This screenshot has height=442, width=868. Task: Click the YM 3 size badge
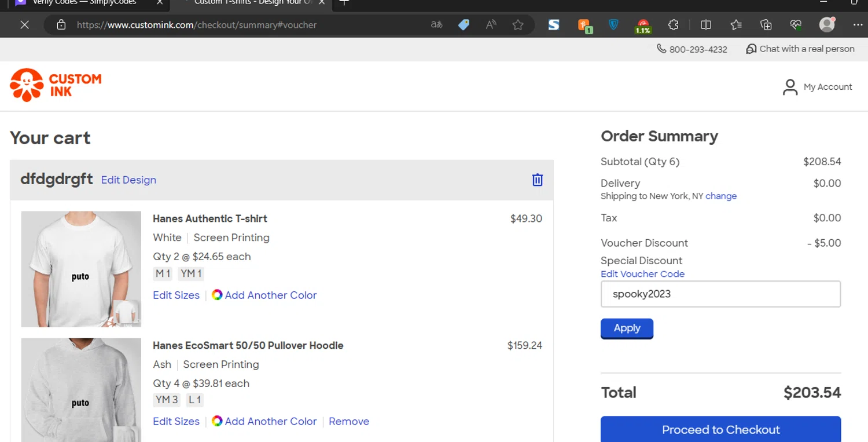(167, 400)
